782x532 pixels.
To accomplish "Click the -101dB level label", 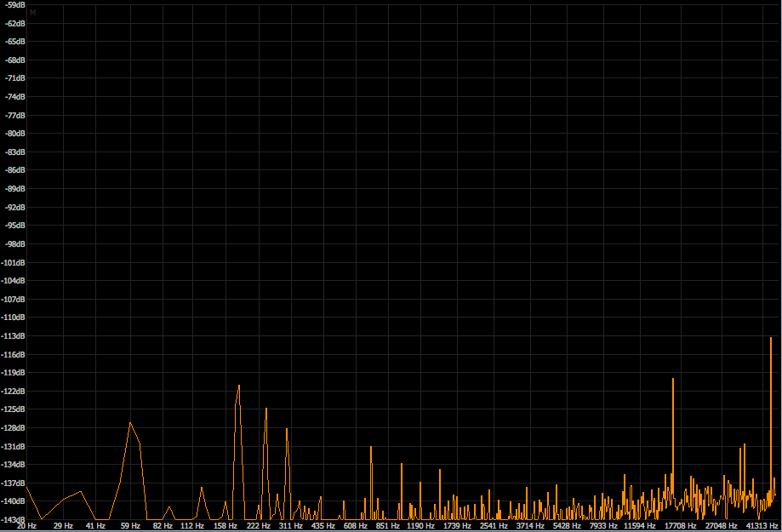I will (13, 262).
